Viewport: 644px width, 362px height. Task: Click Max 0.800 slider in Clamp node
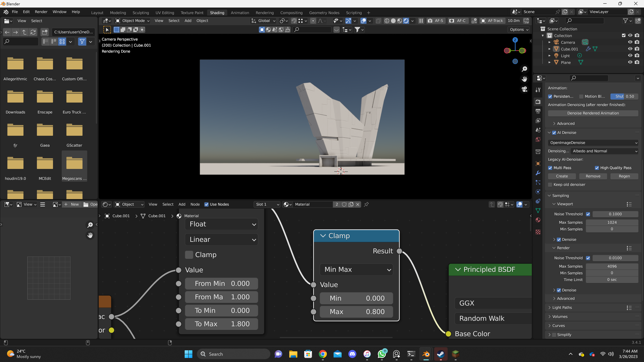356,312
